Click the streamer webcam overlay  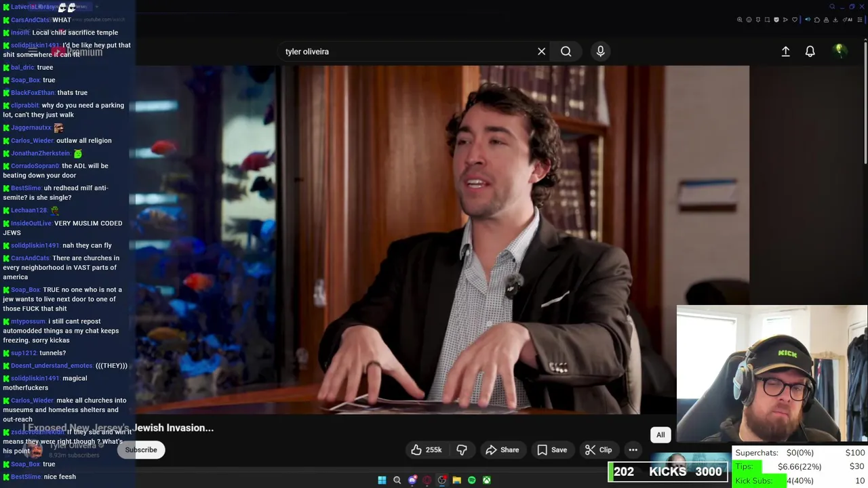[772, 374]
